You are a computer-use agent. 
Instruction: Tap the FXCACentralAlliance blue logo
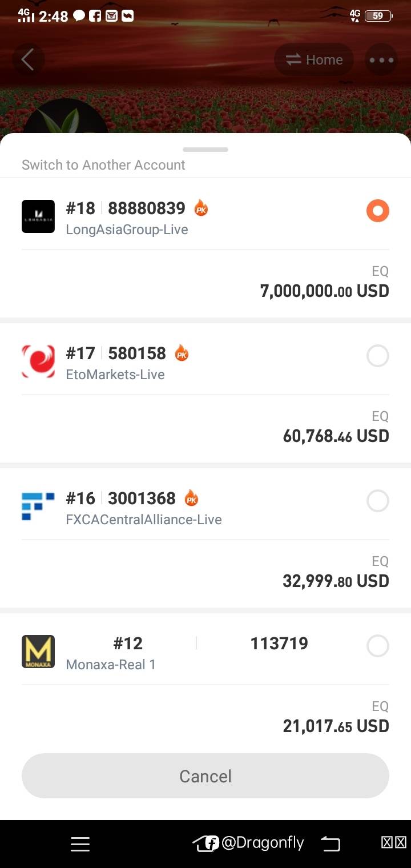[38, 507]
